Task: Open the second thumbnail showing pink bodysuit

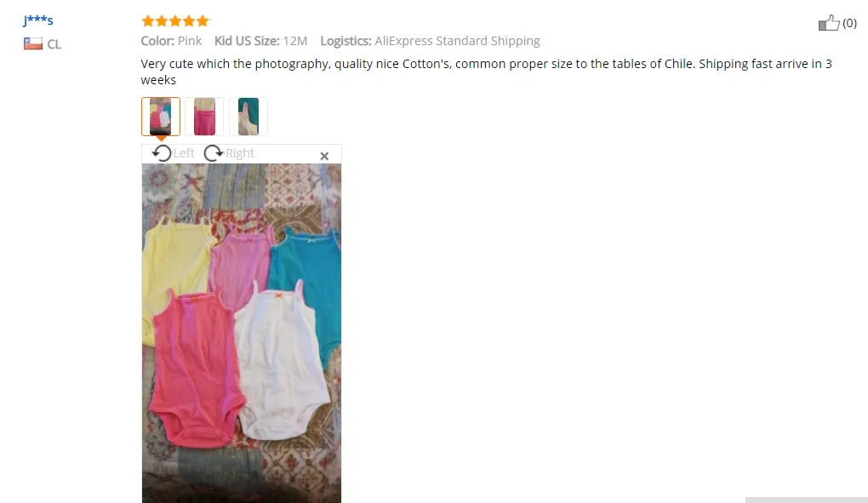Action: tap(204, 117)
